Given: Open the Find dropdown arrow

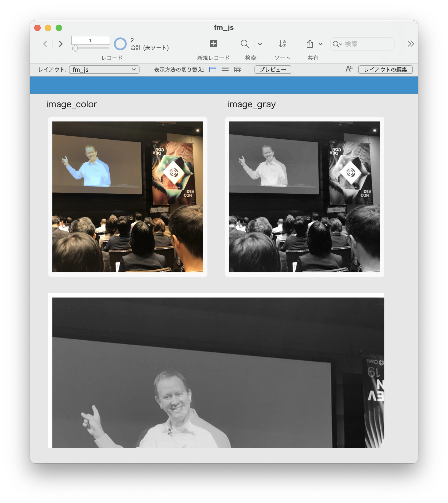Looking at the screenshot, I should tap(260, 44).
